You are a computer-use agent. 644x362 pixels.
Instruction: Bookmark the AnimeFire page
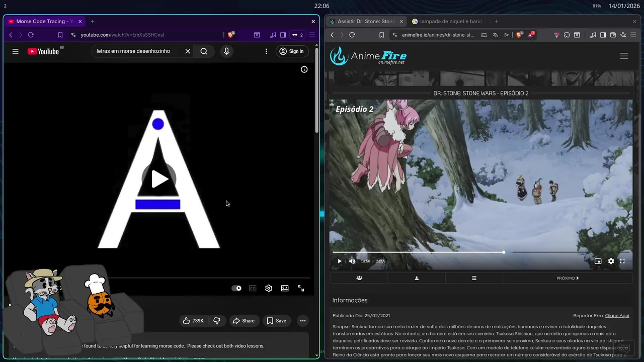pos(381,35)
